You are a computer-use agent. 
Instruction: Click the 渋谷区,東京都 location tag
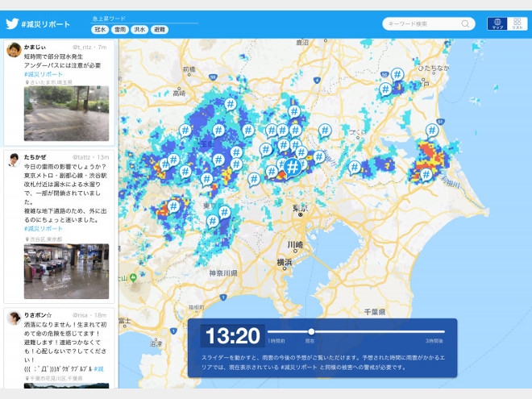[x=48, y=239]
